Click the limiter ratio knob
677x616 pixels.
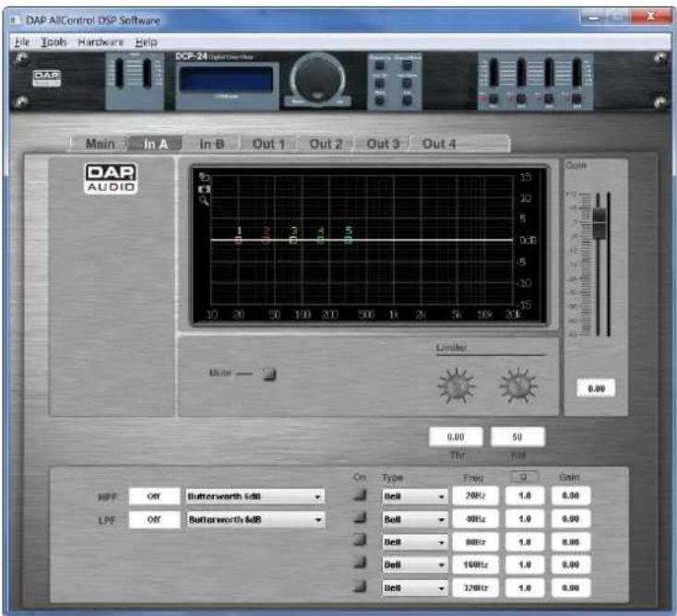pos(518,385)
